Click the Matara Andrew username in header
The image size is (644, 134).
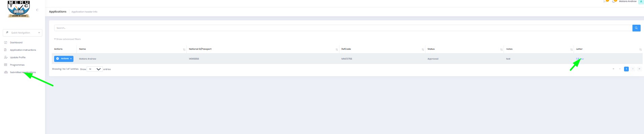(x=628, y=1)
